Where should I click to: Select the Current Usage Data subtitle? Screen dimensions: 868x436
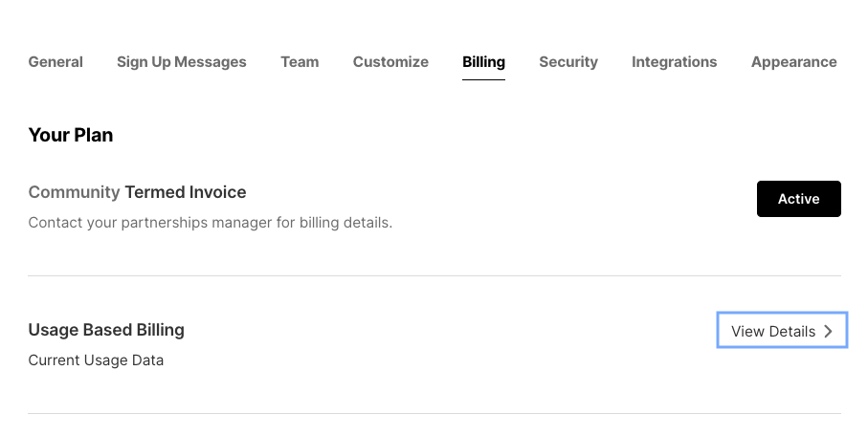tap(96, 360)
